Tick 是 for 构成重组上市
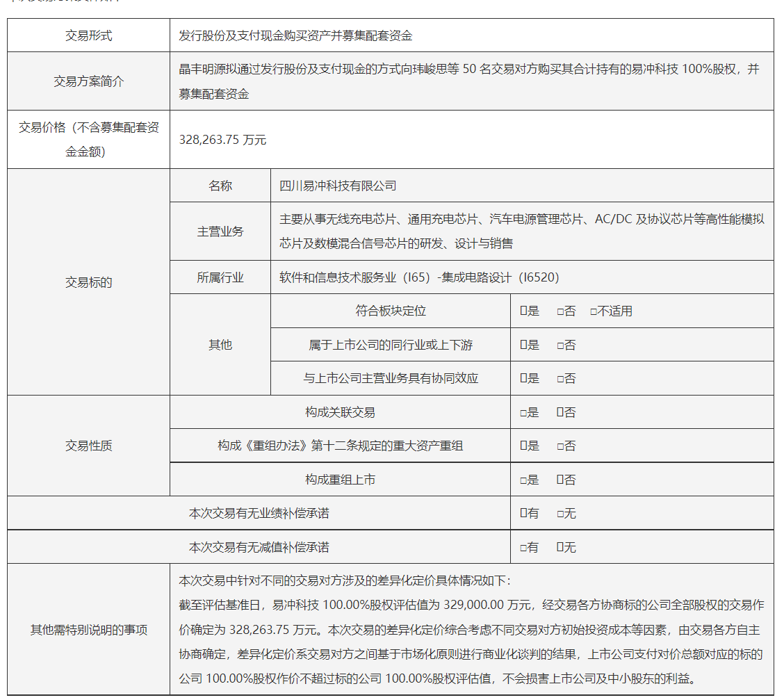784x700 pixels. 523,480
